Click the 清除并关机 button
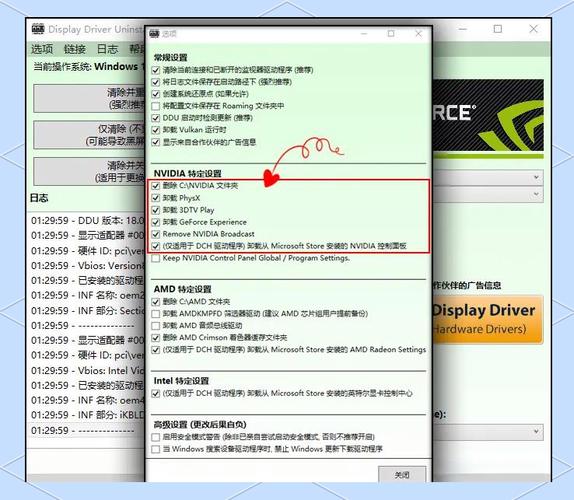This screenshot has width=574, height=500. click(x=89, y=171)
